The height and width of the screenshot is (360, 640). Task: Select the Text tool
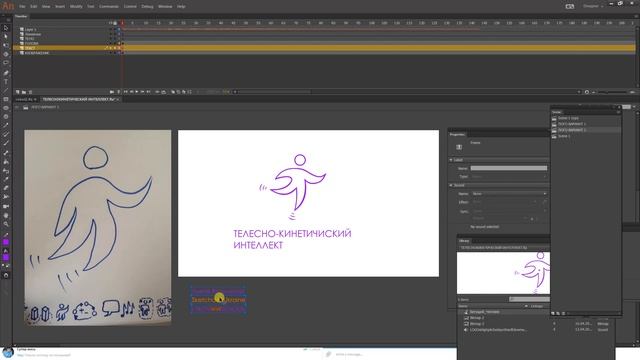tap(6, 82)
